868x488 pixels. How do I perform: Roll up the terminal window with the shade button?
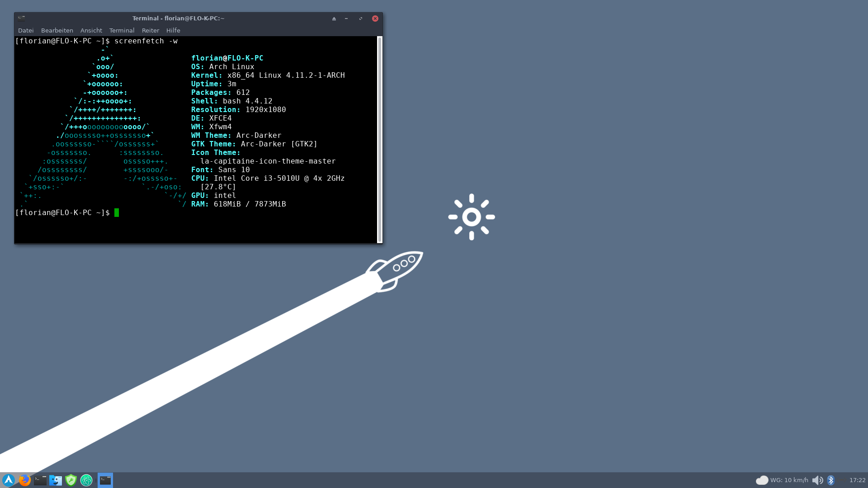click(334, 19)
